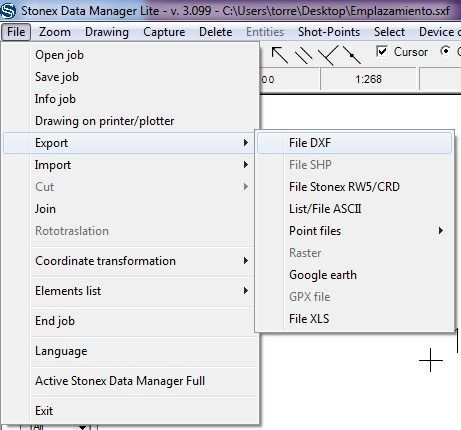Open the Shot-Points menu
This screenshot has width=461, height=430.
tap(329, 32)
